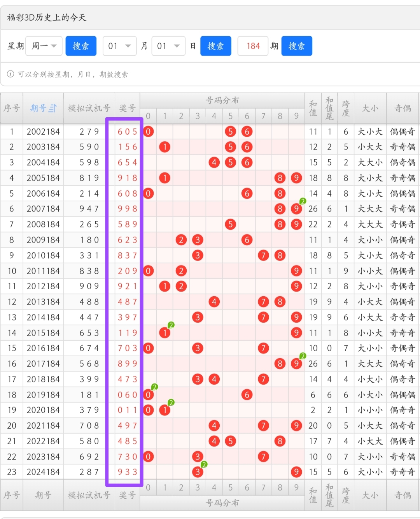The height and width of the screenshot is (519, 420).
Task: Select period 2013184 cell
Action: [43, 302]
